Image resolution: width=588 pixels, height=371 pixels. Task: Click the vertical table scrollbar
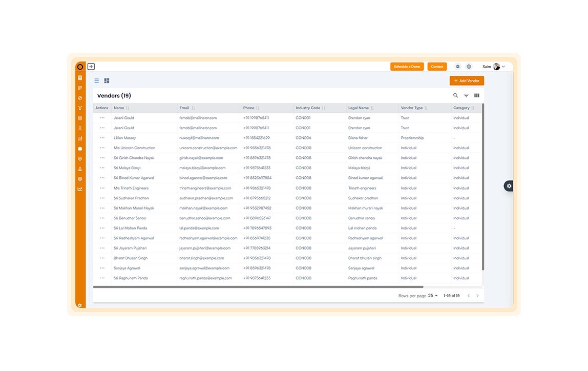point(483,187)
